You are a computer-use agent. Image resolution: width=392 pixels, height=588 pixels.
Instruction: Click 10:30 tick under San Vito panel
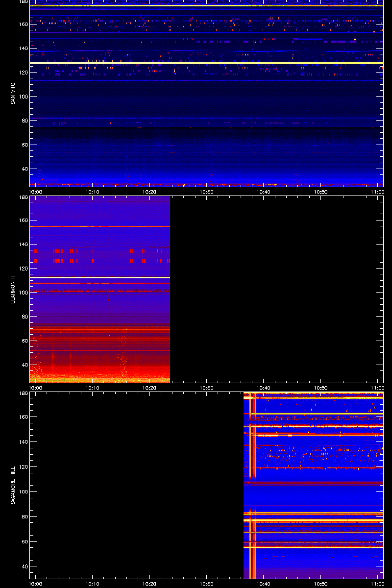206,192
